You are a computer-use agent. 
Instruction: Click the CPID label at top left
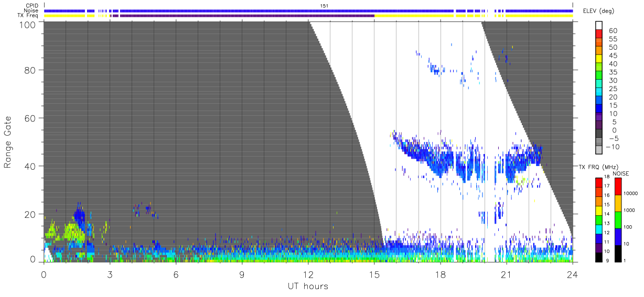coord(32,5)
